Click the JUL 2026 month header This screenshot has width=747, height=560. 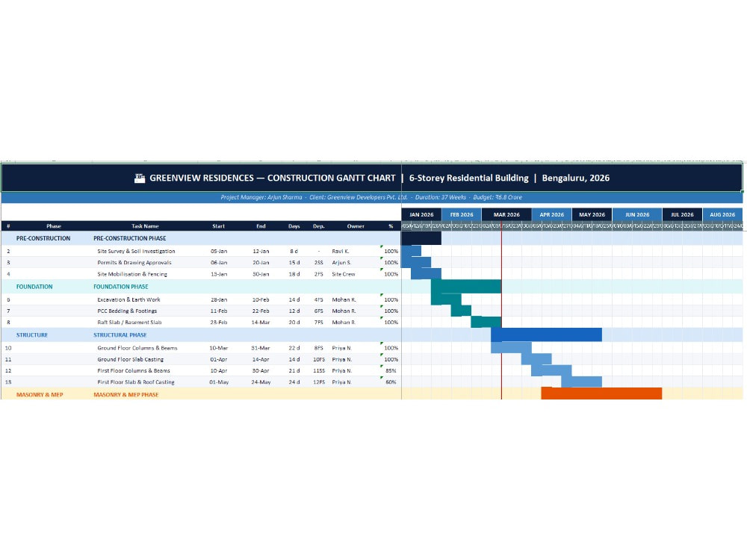682,214
